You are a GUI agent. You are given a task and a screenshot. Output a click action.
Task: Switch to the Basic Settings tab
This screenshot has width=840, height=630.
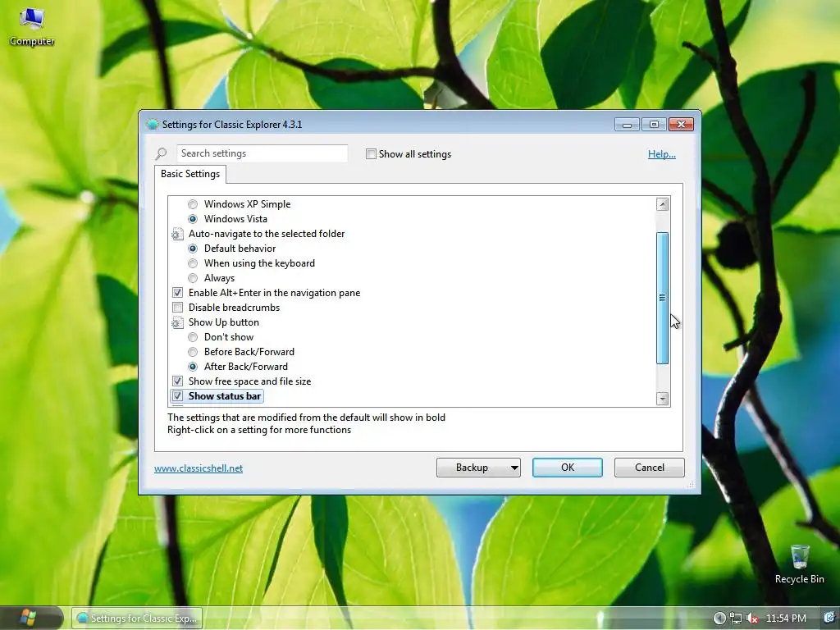[190, 174]
